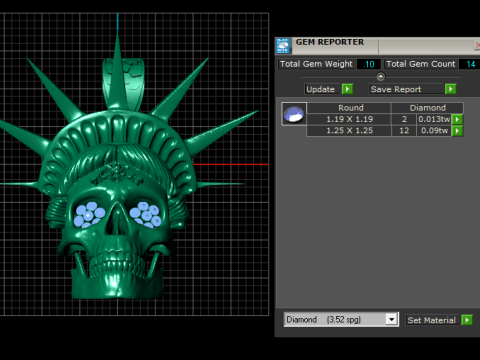Close the Gem Reporter panel
This screenshot has height=360, width=480.
point(477,45)
